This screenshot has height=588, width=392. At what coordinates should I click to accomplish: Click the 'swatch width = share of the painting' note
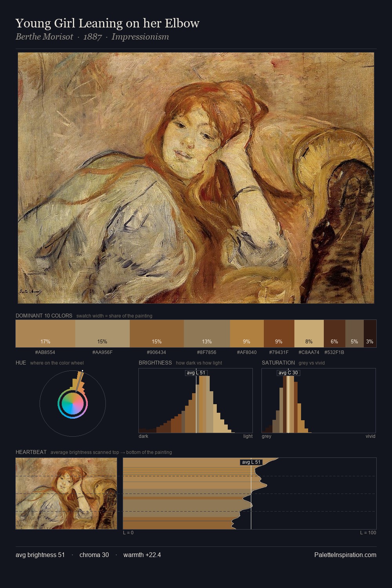[x=114, y=316]
